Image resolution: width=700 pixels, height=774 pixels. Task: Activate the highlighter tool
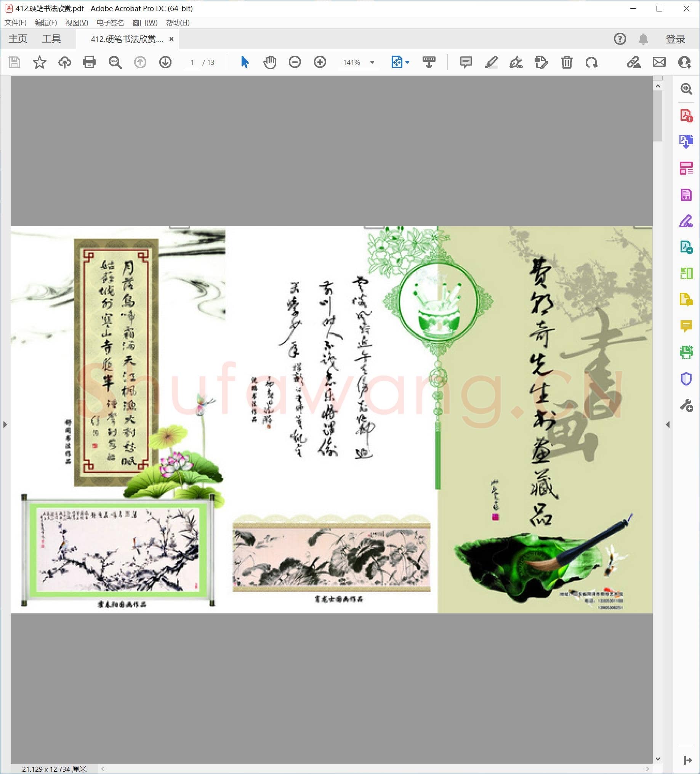(492, 62)
